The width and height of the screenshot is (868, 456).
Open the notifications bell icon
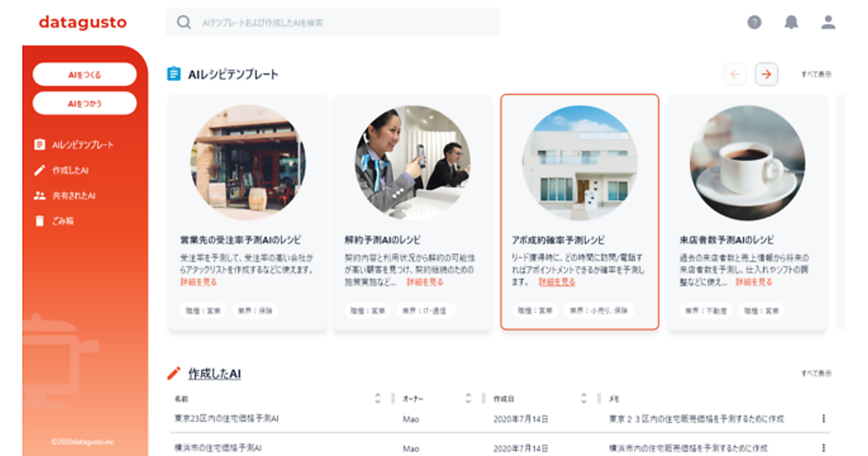coord(791,22)
